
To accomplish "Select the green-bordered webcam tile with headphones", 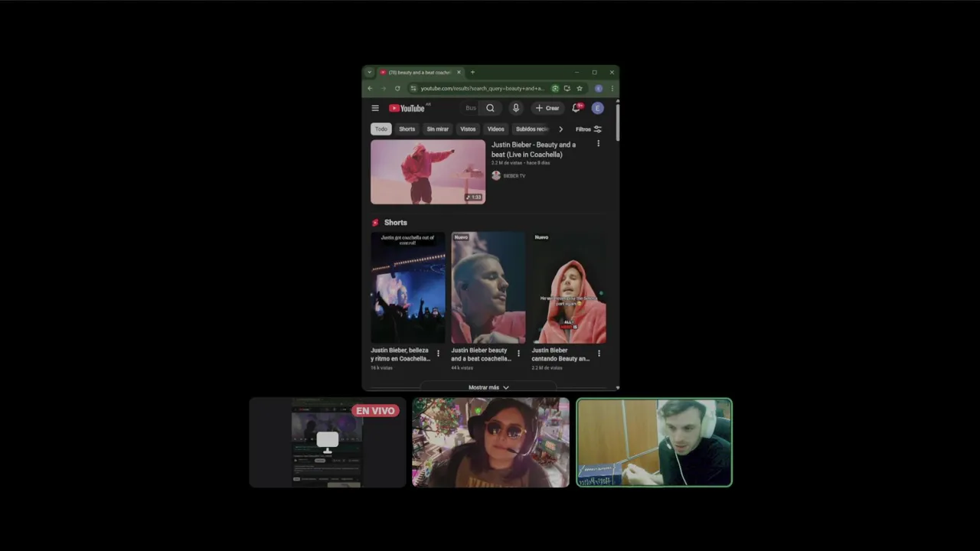I will 655,442.
